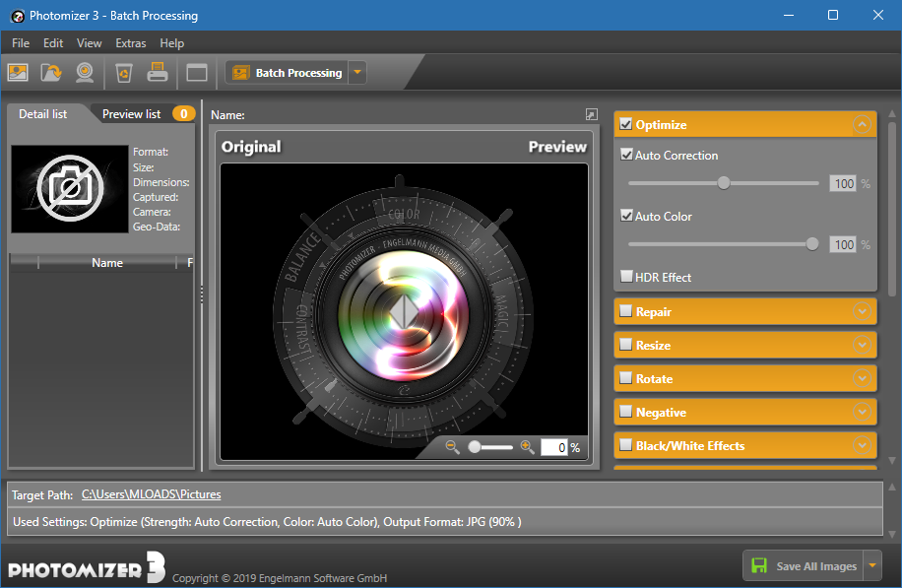Screen dimensions: 902x588
Task: Click the Auto Correction strength slider handle
Action: point(724,183)
